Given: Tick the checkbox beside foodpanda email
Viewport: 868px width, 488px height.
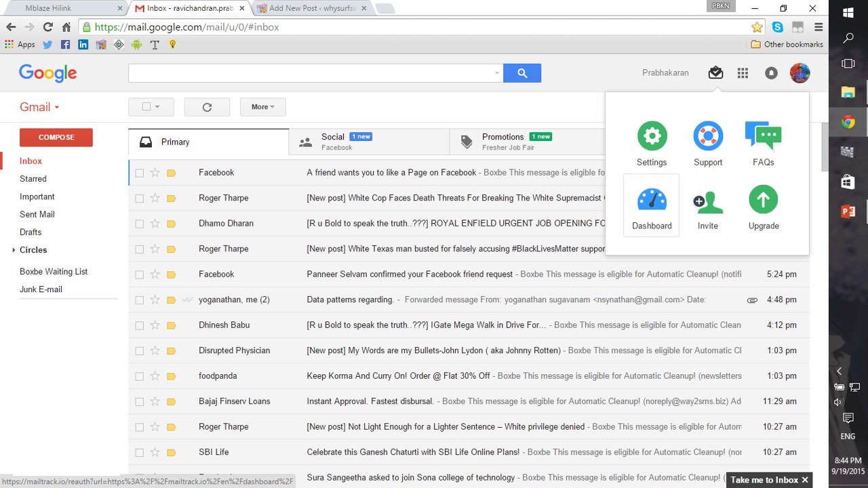Looking at the screenshot, I should point(140,376).
